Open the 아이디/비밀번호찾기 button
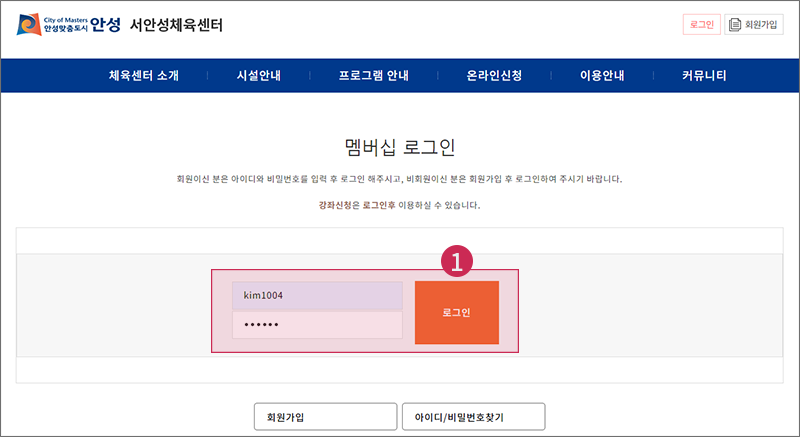This screenshot has width=800, height=437. click(x=473, y=417)
